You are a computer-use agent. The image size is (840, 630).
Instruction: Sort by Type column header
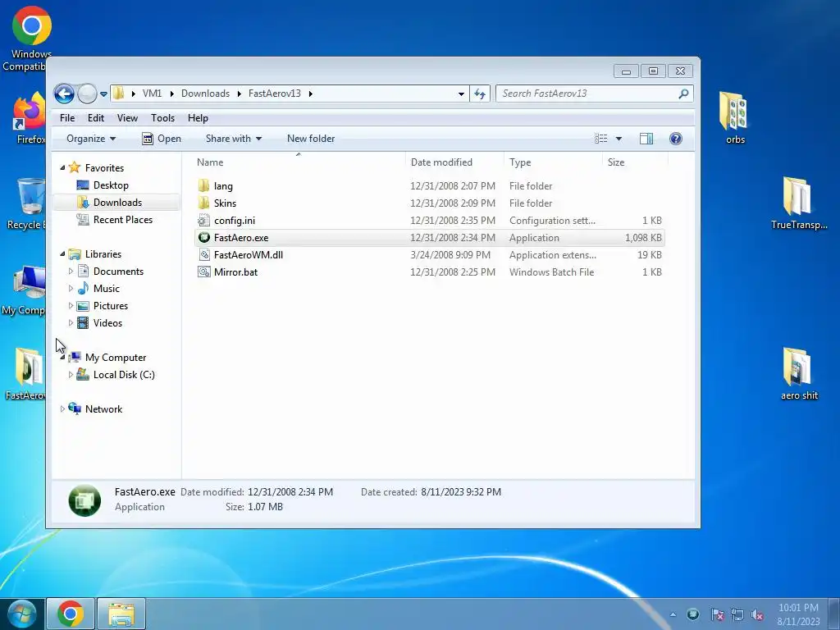pos(519,162)
